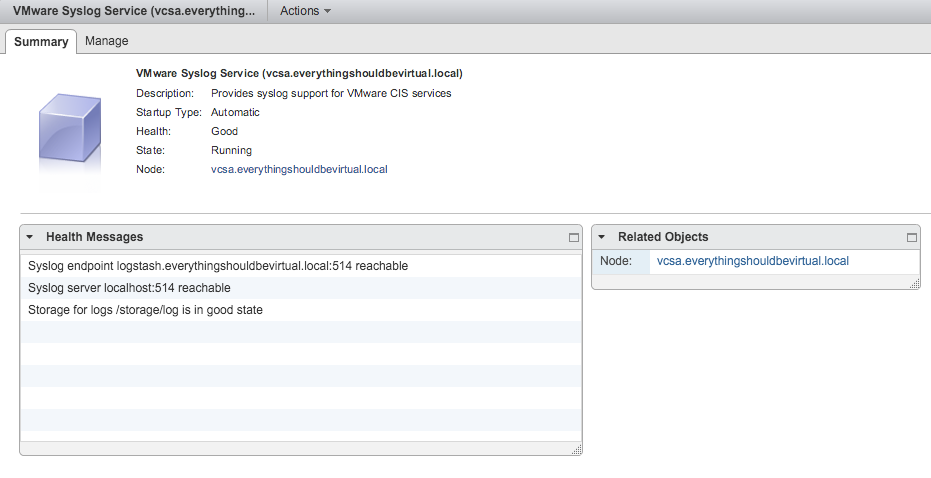
Task: Open the Actions dropdown menu
Action: [x=305, y=11]
